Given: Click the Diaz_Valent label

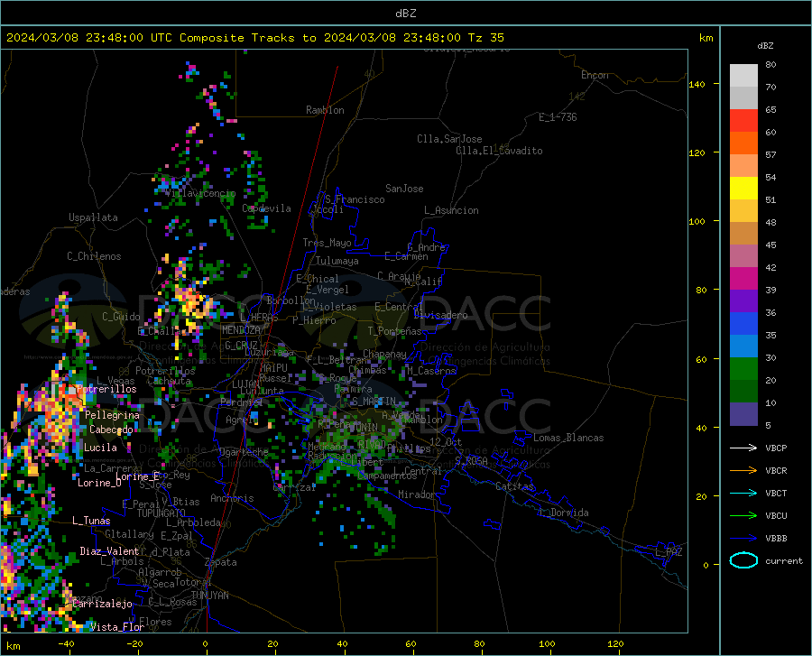Looking at the screenshot, I should tap(109, 551).
